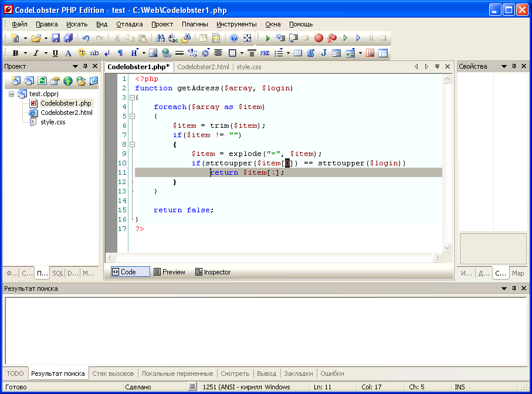Select Codelobster2.html in project tree

coord(66,113)
